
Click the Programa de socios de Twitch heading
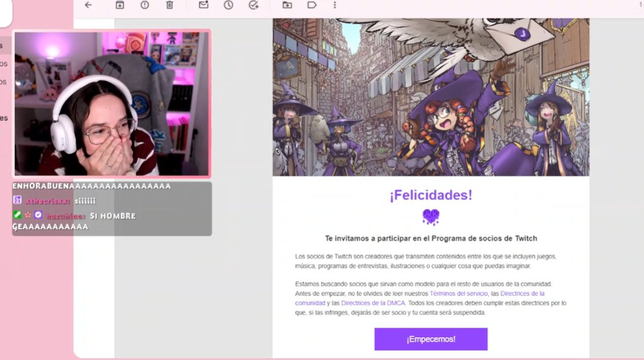[x=431, y=238]
